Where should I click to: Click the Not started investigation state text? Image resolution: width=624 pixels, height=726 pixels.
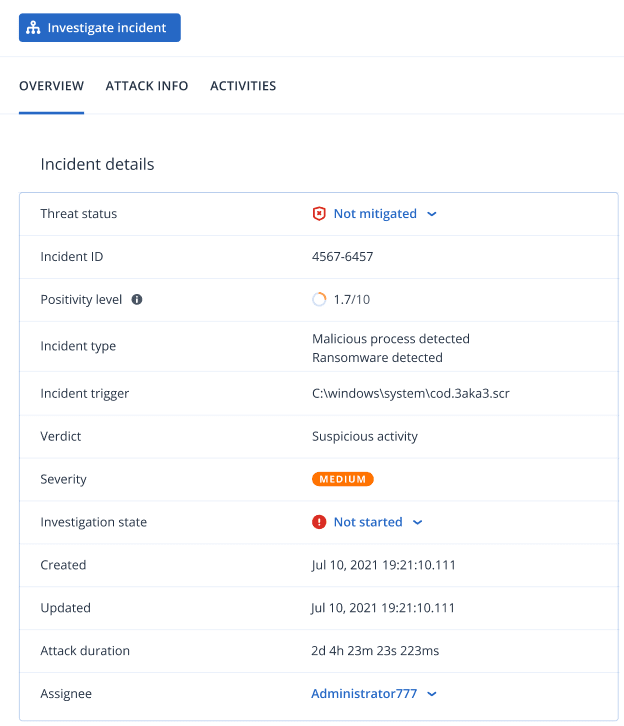click(368, 522)
